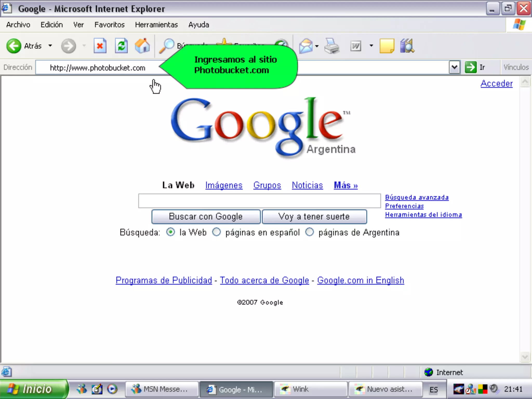Select the 'la Web' search option
The width and height of the screenshot is (532, 399).
tap(170, 232)
